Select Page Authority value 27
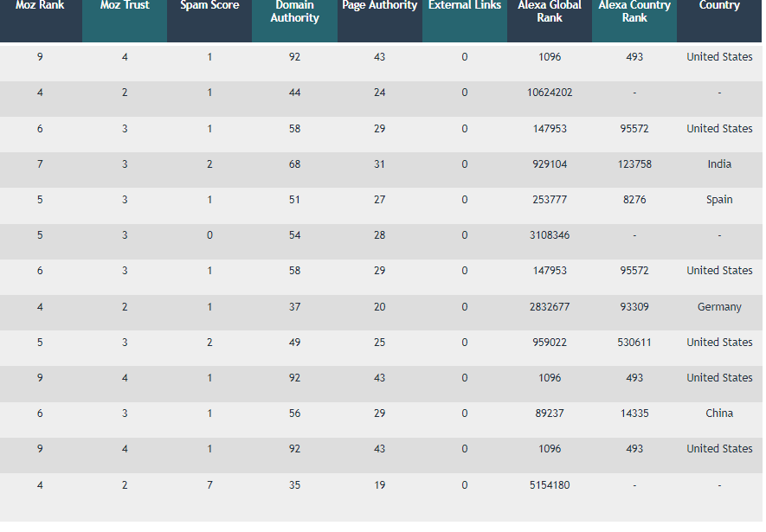 [x=380, y=200]
